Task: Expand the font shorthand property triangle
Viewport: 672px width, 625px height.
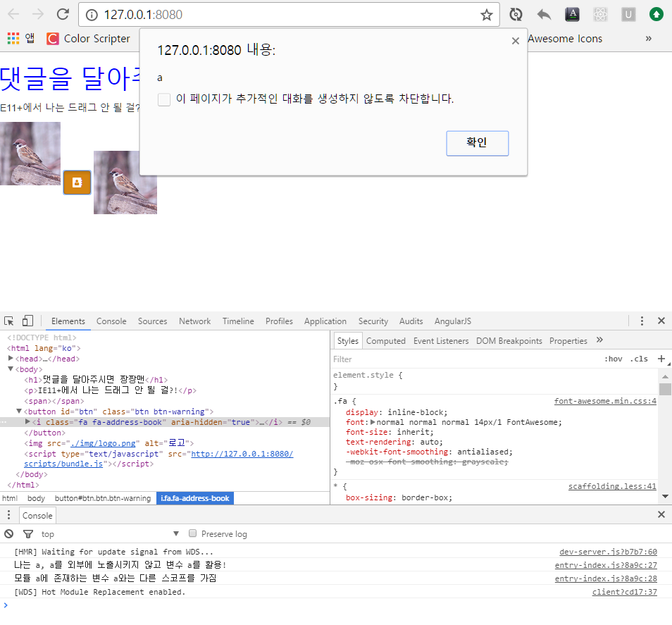Action: 373,422
